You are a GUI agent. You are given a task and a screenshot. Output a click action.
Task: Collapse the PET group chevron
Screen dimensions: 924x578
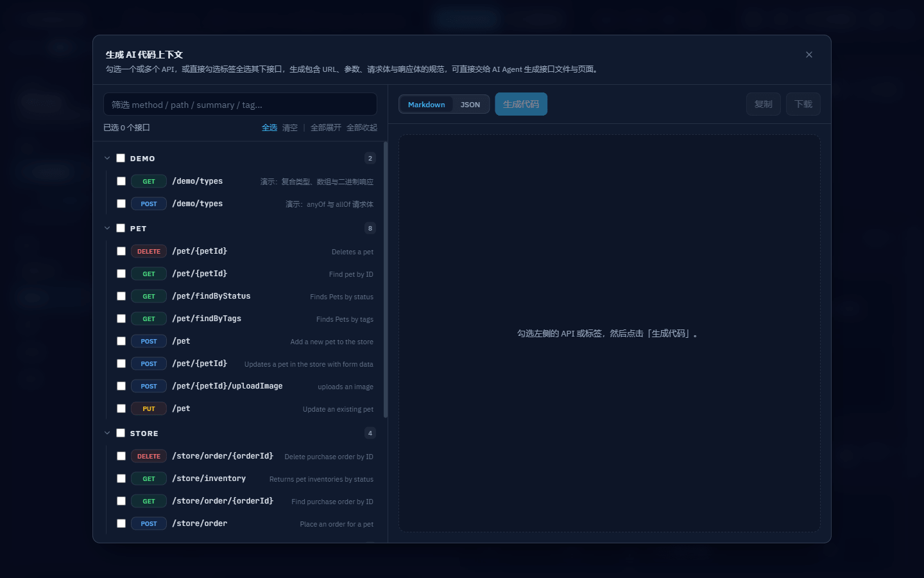click(x=107, y=228)
